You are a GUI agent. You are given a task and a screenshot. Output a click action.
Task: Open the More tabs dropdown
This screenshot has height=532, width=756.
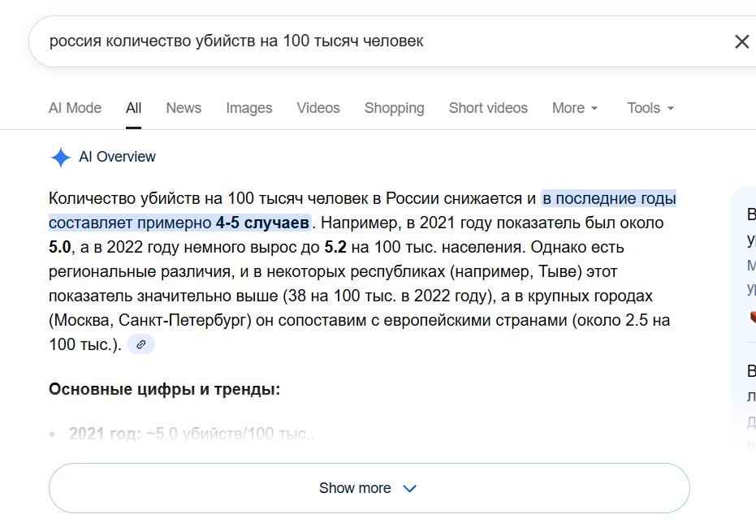click(x=575, y=108)
